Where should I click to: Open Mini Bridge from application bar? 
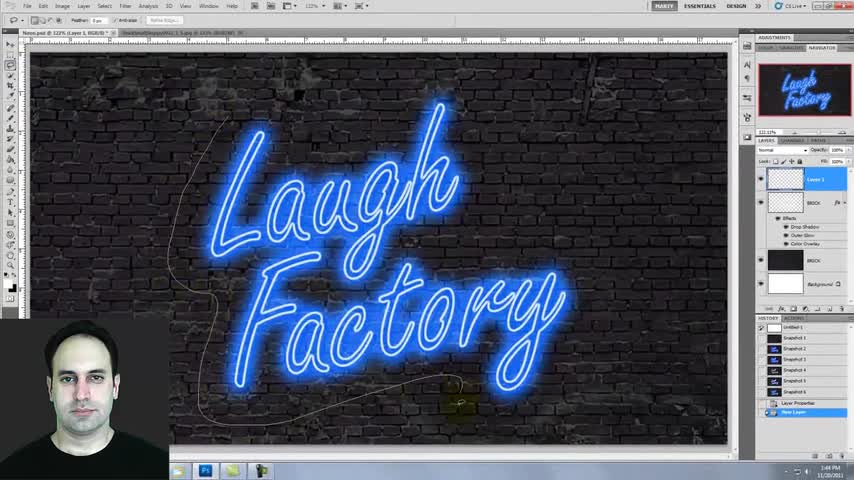pyautogui.click(x=271, y=6)
